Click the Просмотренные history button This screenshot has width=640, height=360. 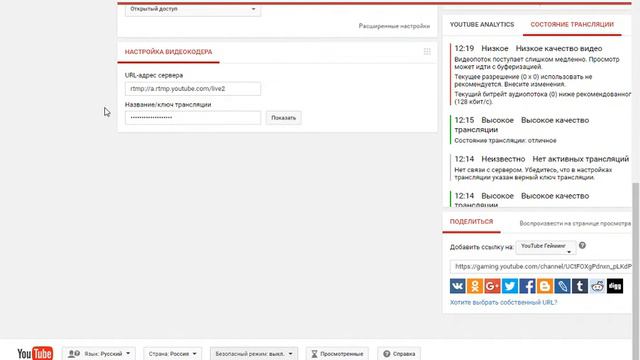pos(337,353)
